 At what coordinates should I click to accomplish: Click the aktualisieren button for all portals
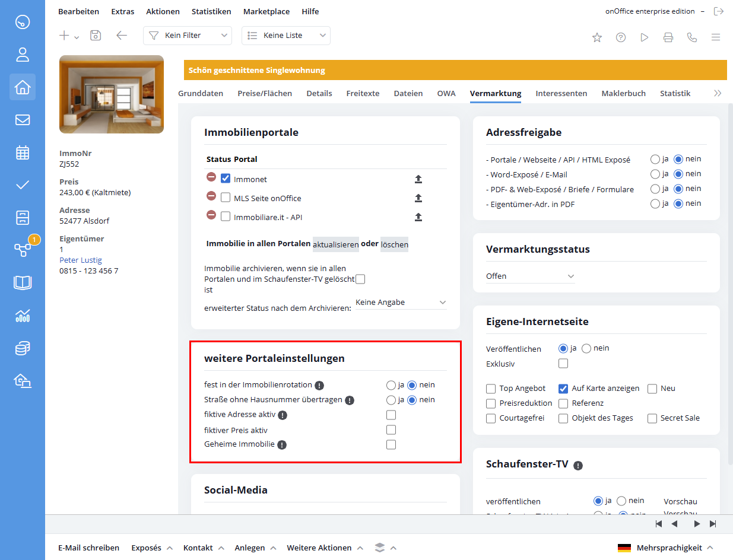click(x=336, y=244)
